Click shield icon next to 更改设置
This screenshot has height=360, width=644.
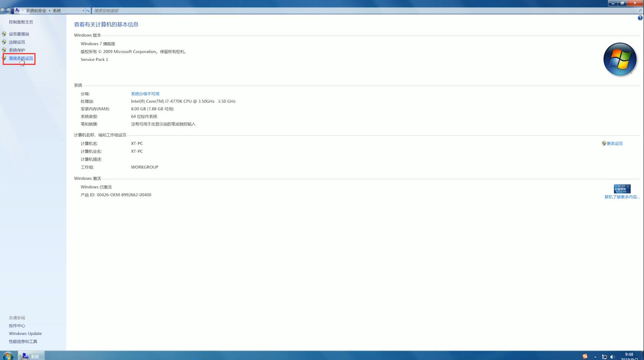(x=604, y=144)
